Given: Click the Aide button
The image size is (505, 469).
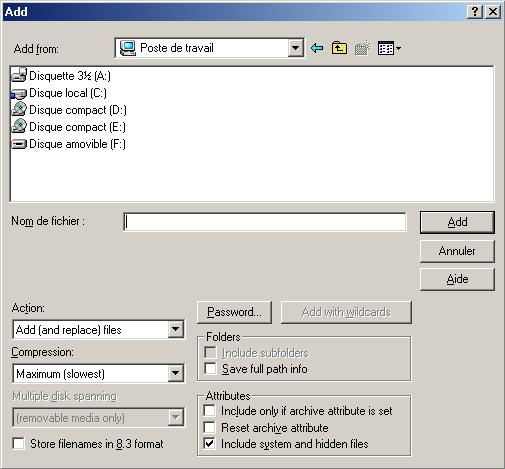Looking at the screenshot, I should [457, 279].
